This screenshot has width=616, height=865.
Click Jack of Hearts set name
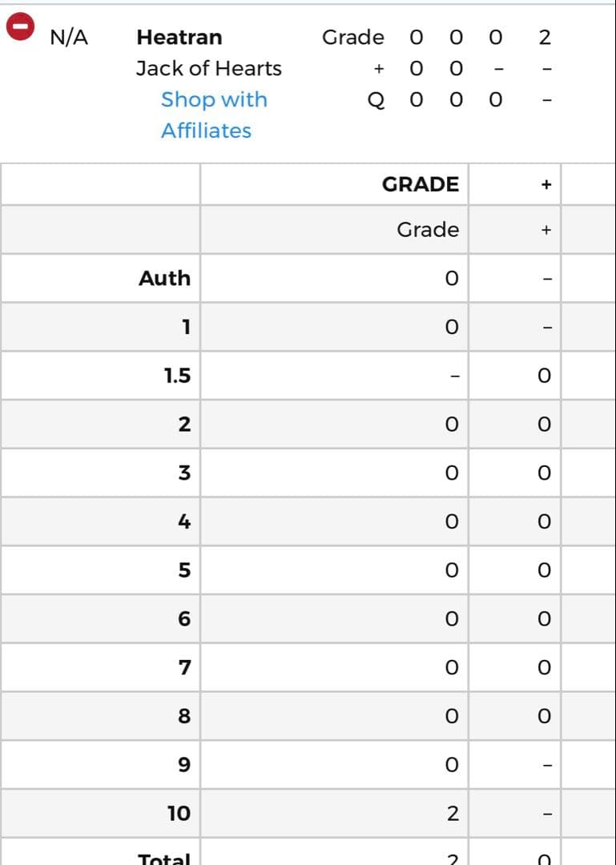tap(208, 68)
